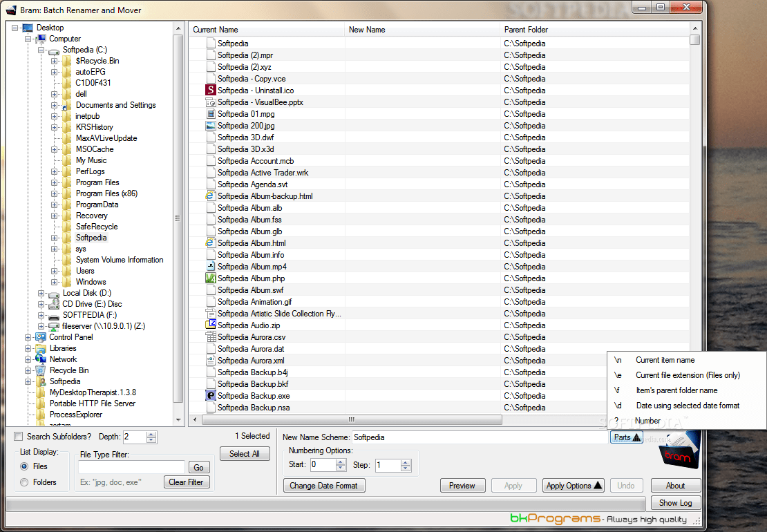Select the Folders list display radio button
Screen dimensions: 767x532
point(24,482)
